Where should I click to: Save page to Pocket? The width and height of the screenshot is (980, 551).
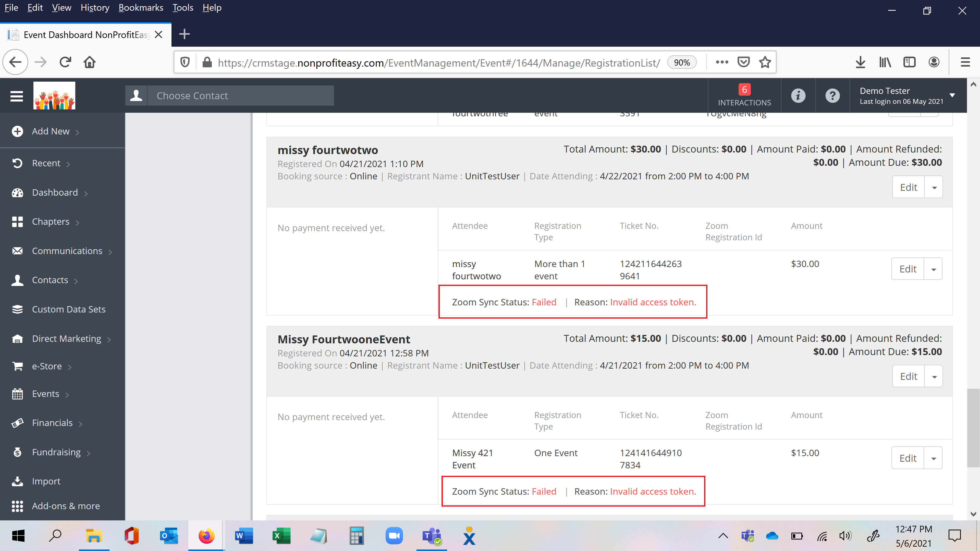743,62
